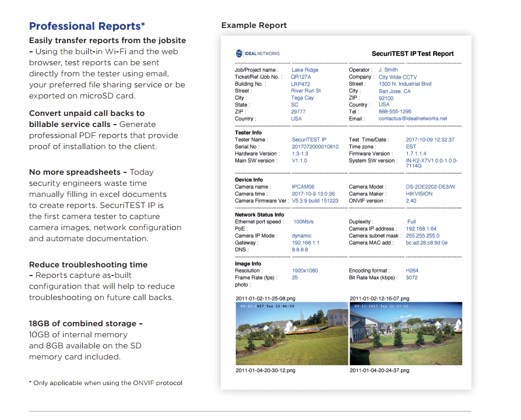Click the file name '2011-01-02-12-16-07.png'

(379, 298)
